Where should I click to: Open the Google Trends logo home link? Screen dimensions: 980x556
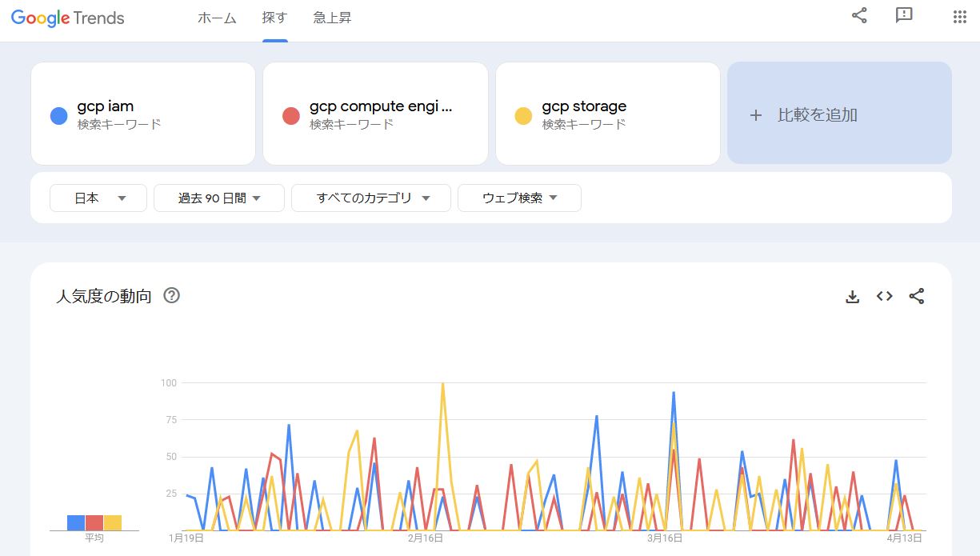tap(68, 18)
